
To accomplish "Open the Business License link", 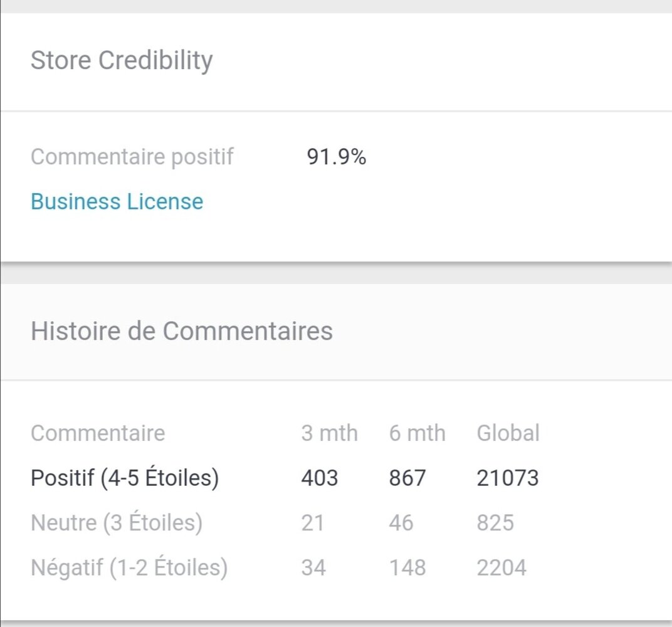I will point(117,201).
